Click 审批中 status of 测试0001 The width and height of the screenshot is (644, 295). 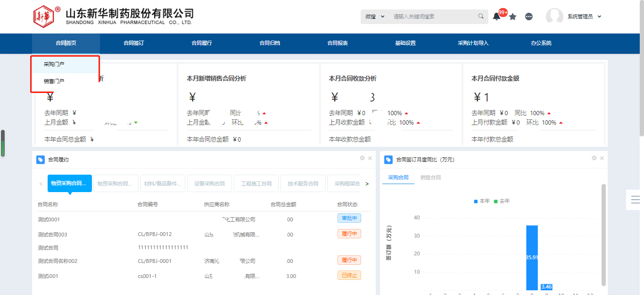pyautogui.click(x=349, y=218)
